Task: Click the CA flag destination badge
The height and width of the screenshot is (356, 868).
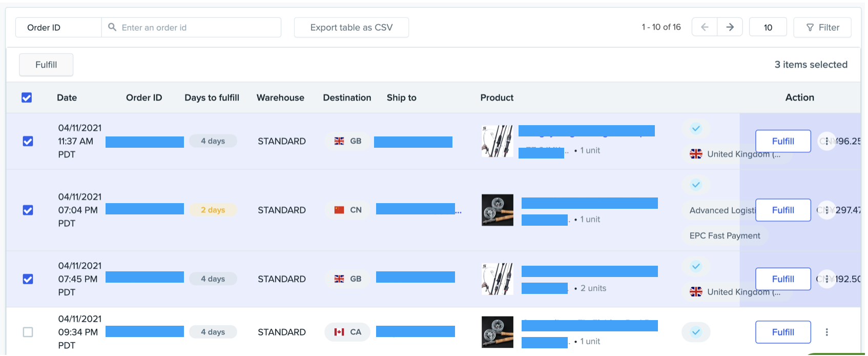Action: click(347, 332)
